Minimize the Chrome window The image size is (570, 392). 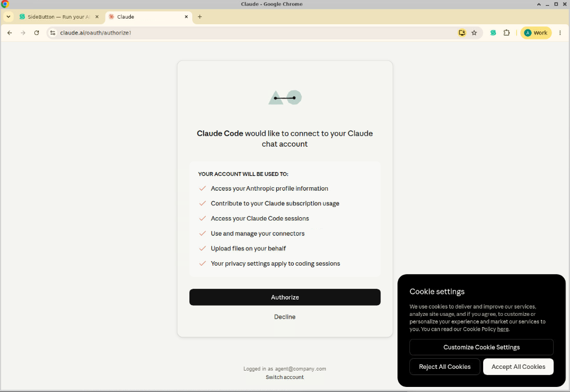pos(547,4)
